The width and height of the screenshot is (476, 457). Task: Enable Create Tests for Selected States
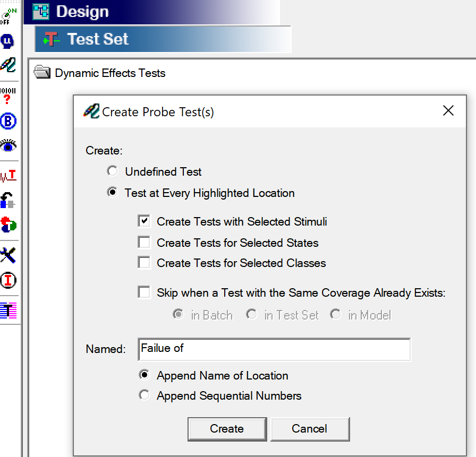click(x=144, y=243)
